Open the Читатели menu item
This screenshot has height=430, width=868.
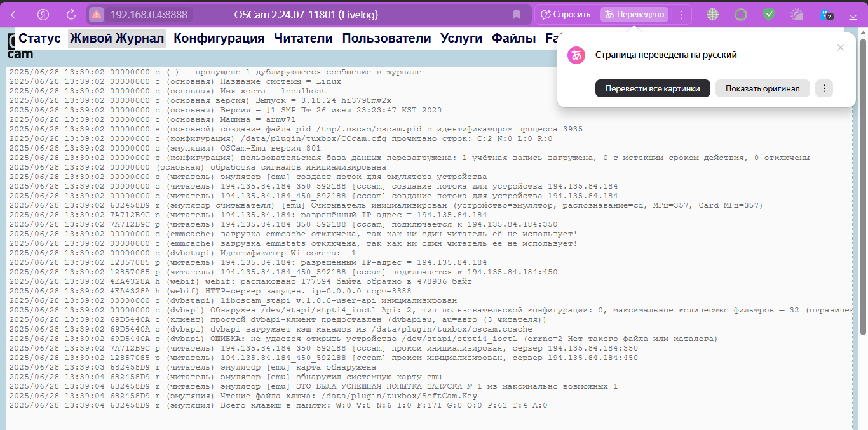point(303,38)
